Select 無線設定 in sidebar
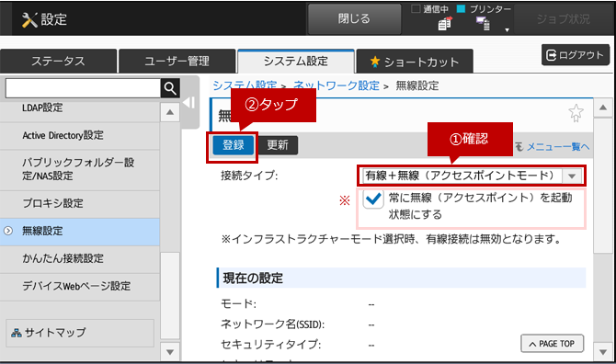The height and width of the screenshot is (364, 616). click(x=80, y=231)
